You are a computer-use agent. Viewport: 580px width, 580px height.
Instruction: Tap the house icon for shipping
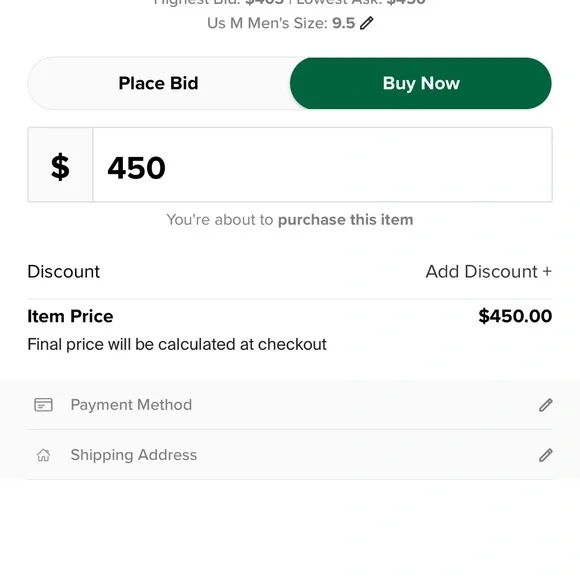[43, 455]
